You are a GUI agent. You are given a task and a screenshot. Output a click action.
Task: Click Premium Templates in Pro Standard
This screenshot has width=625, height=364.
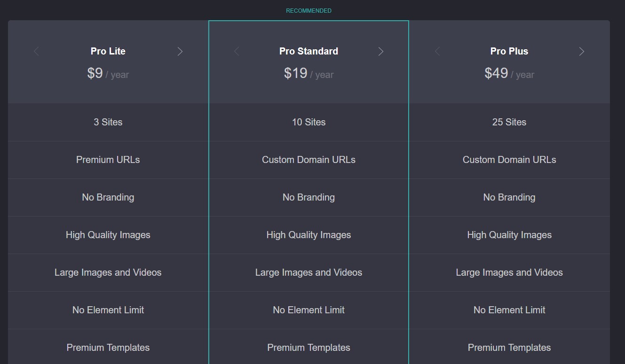[x=309, y=348]
